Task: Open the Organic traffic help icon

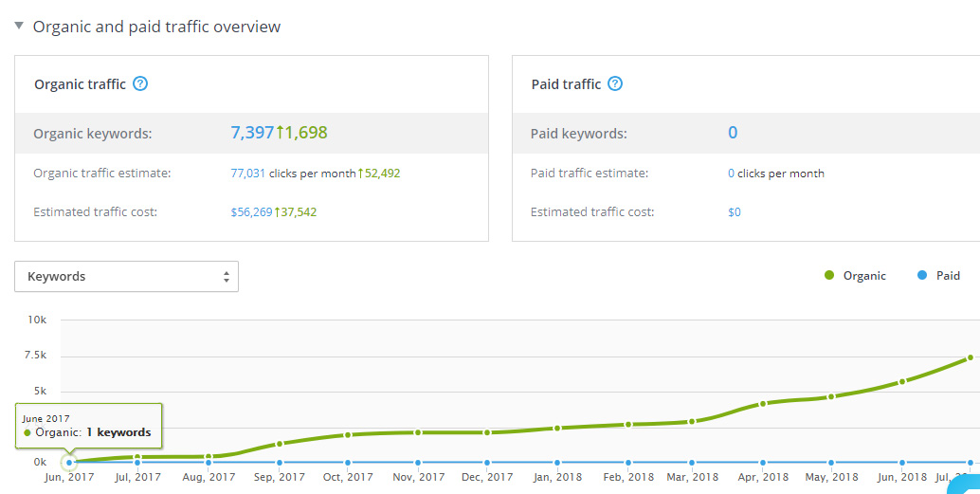Action: point(140,83)
